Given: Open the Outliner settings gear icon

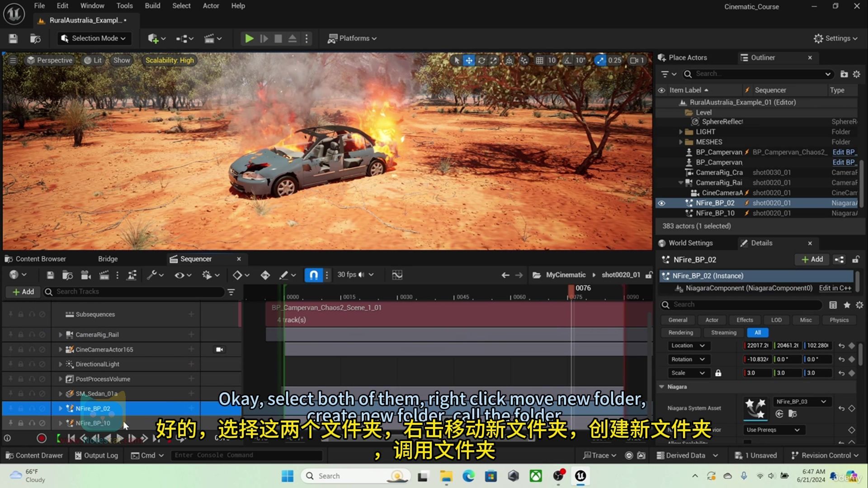Looking at the screenshot, I should [x=856, y=74].
